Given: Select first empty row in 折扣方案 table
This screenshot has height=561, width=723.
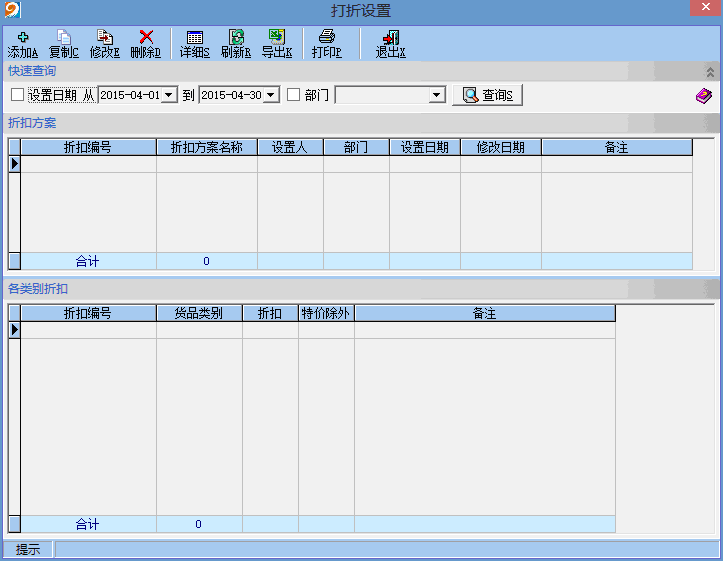Looking at the screenshot, I should coord(88,164).
